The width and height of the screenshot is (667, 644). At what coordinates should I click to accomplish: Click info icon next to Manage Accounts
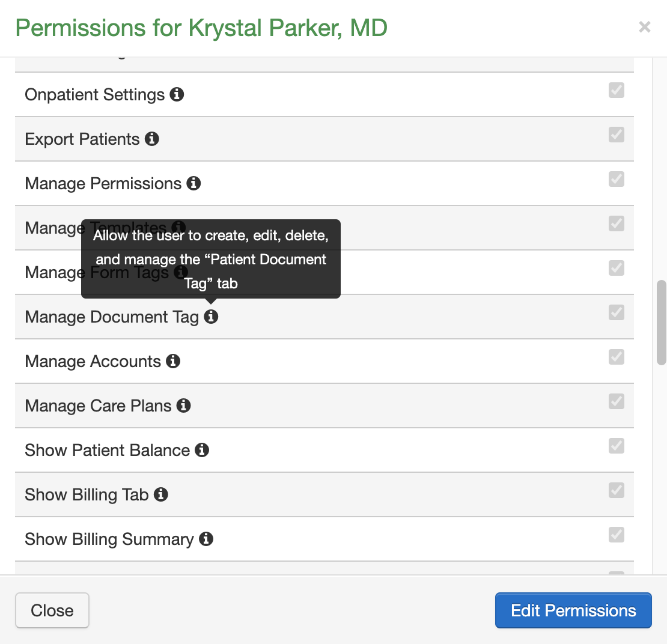173,361
